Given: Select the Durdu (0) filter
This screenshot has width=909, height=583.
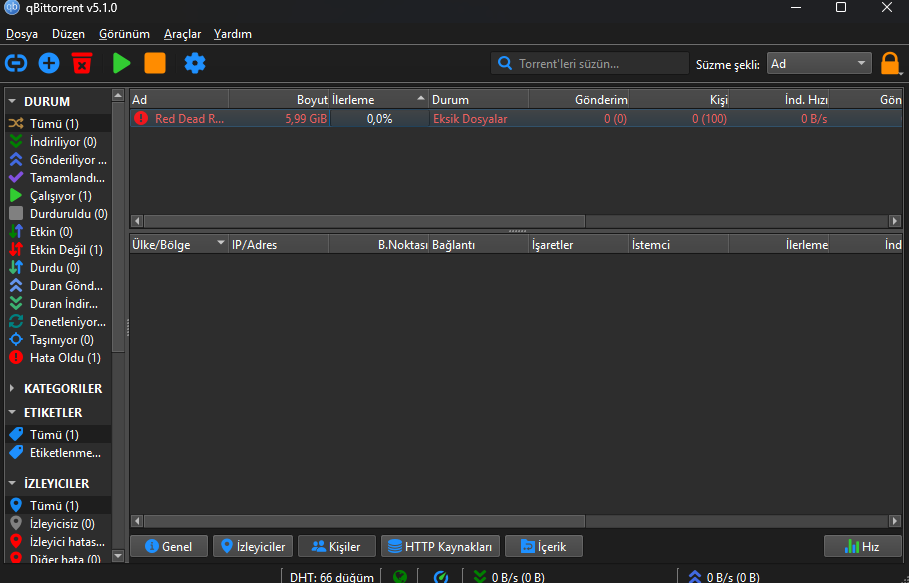Looking at the screenshot, I should [x=58, y=267].
